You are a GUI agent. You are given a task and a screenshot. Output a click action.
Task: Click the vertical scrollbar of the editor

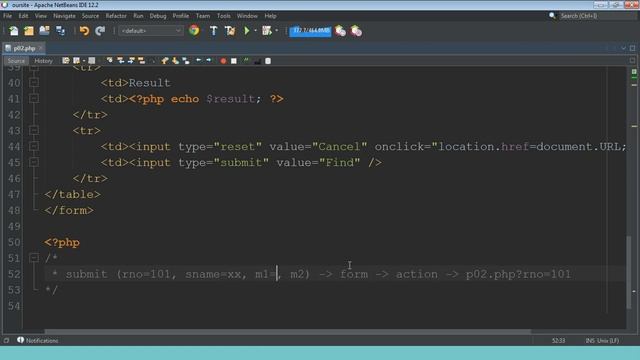tap(629, 272)
